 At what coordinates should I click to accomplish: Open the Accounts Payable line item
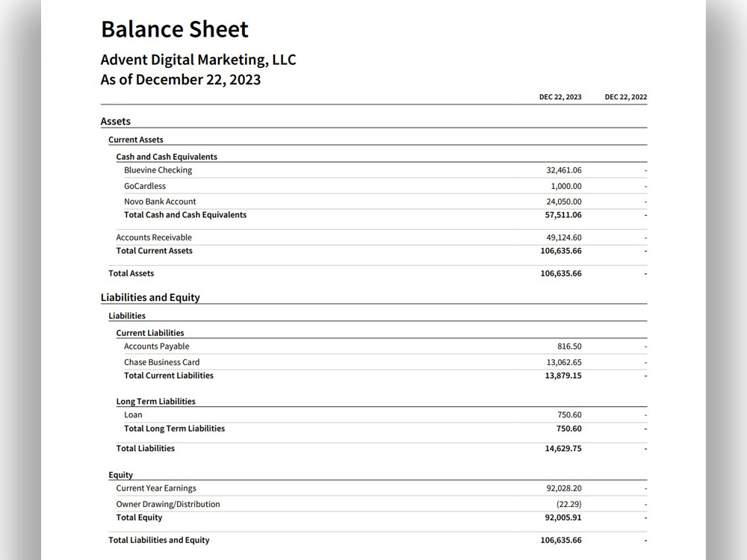coord(385,346)
